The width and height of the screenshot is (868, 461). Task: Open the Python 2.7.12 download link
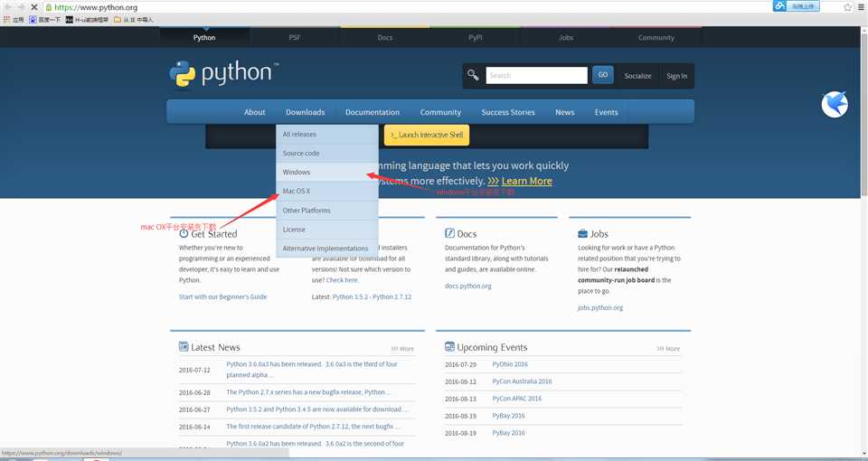point(392,296)
